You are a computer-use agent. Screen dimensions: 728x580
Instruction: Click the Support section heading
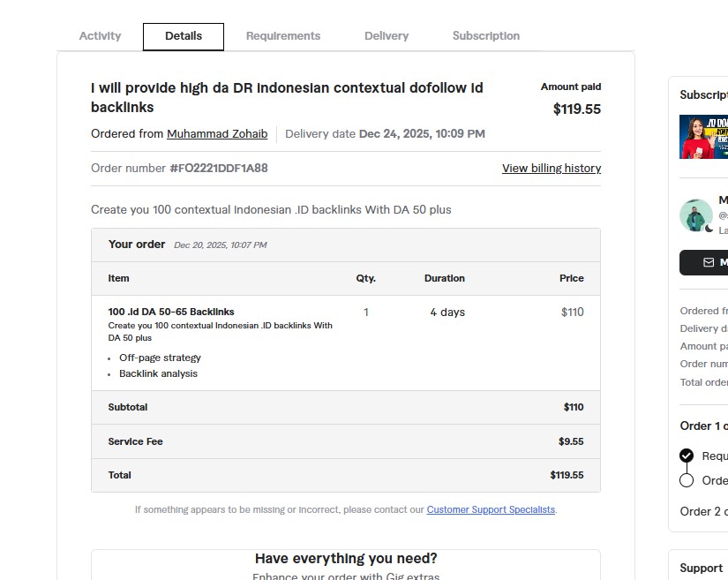coord(702,568)
